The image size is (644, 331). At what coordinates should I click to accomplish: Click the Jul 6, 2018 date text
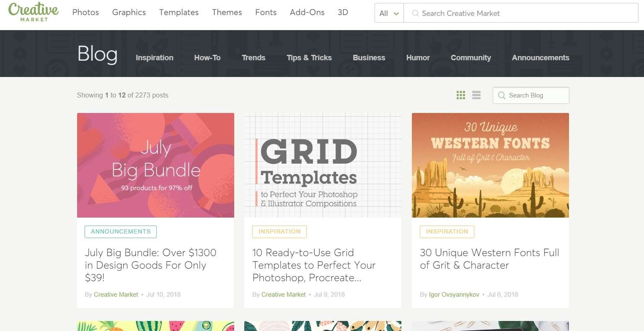pyautogui.click(x=503, y=295)
